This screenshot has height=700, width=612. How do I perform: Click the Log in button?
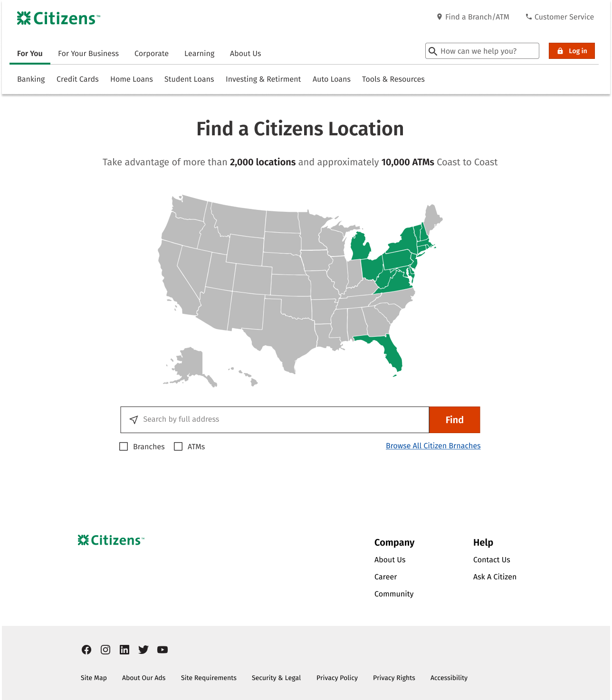[x=572, y=51]
